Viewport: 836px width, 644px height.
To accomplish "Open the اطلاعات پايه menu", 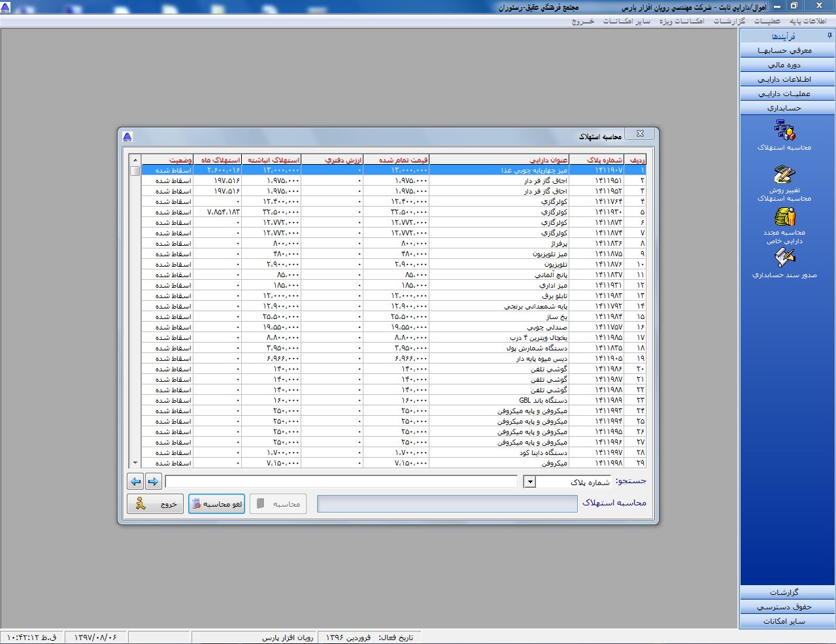I will coord(807,21).
